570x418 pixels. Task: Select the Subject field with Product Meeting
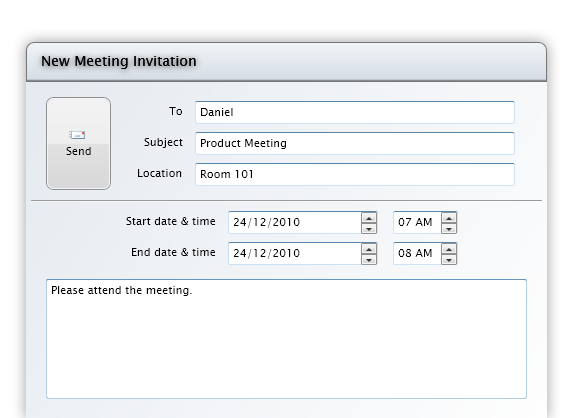pos(355,143)
